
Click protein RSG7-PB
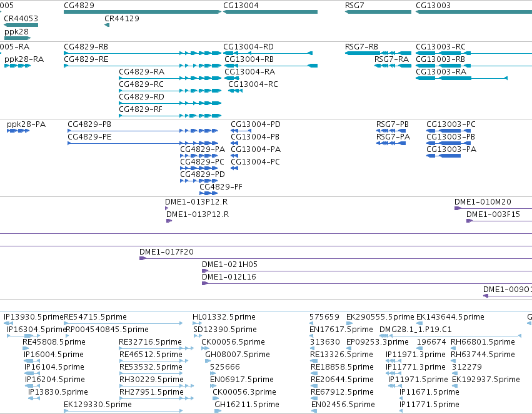393,124
